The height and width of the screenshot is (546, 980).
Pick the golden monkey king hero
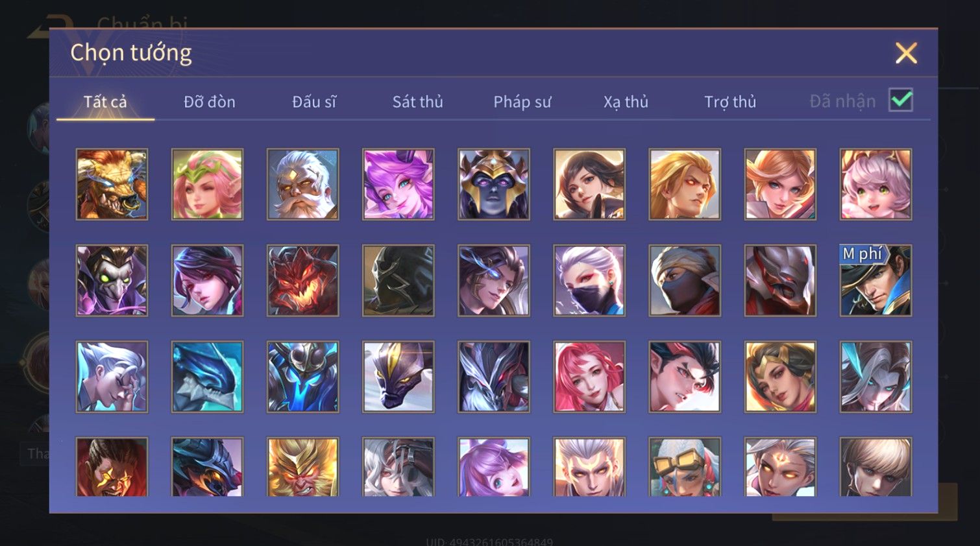(302, 467)
